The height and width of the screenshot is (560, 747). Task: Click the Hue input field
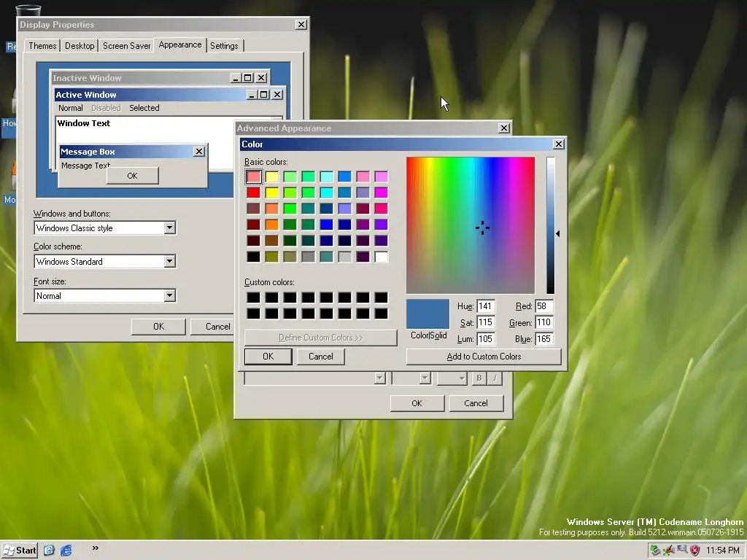485,306
